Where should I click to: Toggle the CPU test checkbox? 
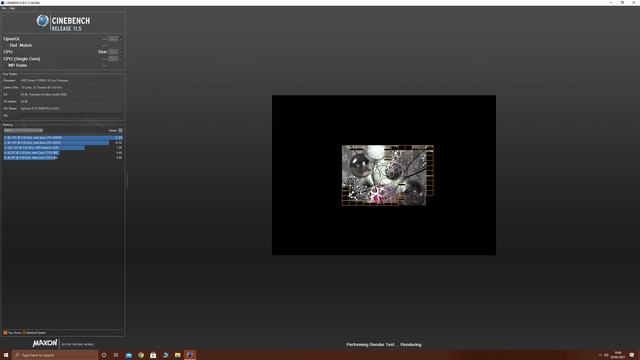coord(121,52)
